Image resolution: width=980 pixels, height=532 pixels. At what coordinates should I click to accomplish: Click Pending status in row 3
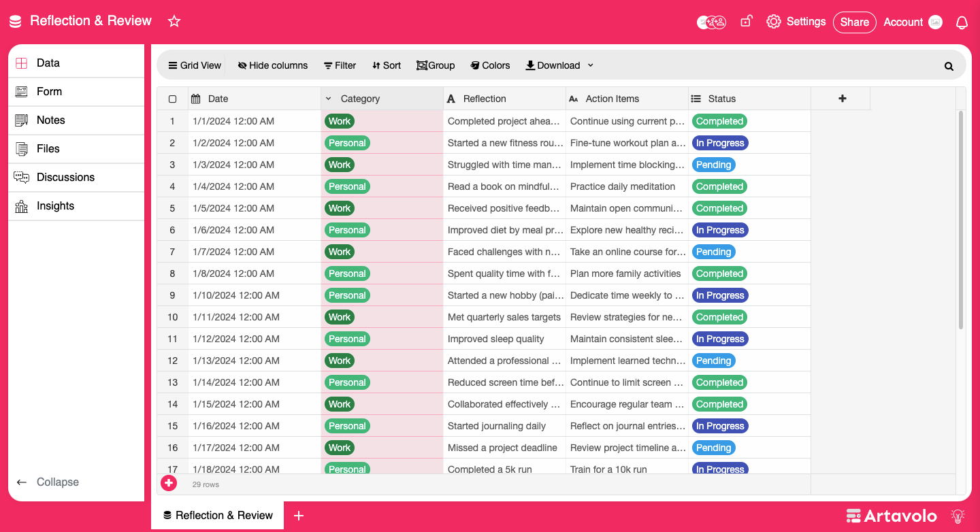click(x=713, y=165)
